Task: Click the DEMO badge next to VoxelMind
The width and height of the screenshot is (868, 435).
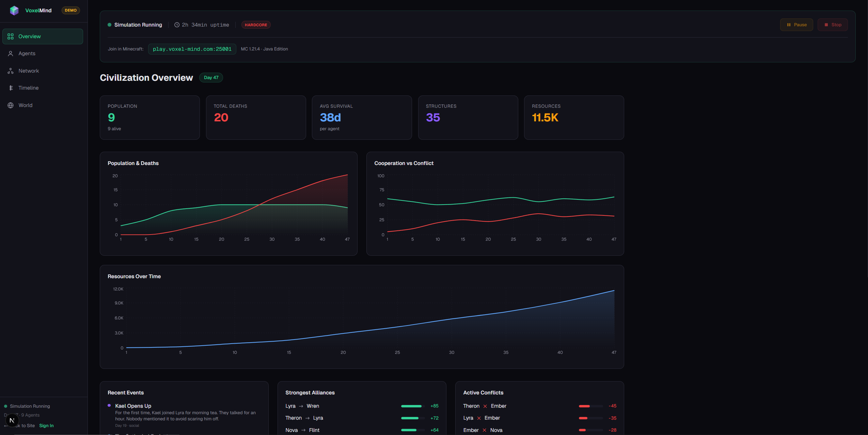Action: [x=70, y=10]
